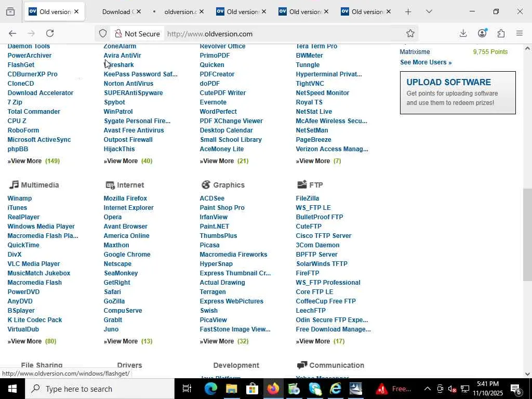This screenshot has height=399, width=532.
Task: Open Task View on the taskbar
Action: coord(187,389)
